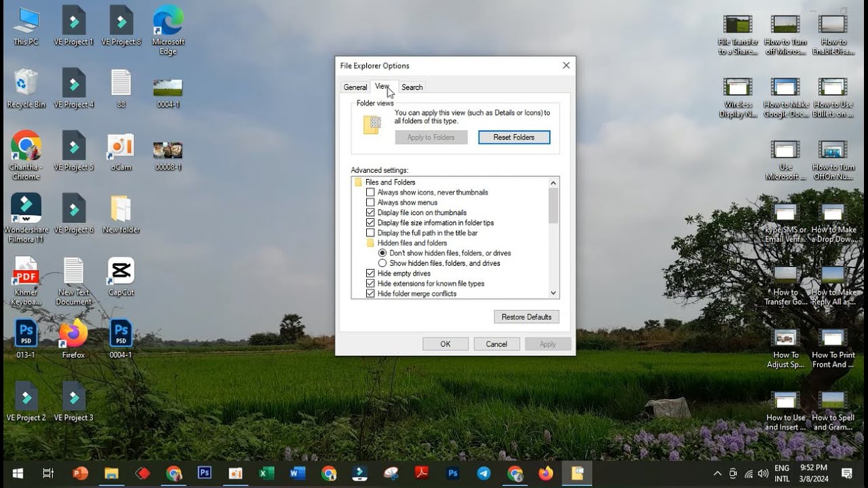This screenshot has height=488, width=868.
Task: Select the Chantha - Chrome desktop shortcut
Action: (x=26, y=155)
